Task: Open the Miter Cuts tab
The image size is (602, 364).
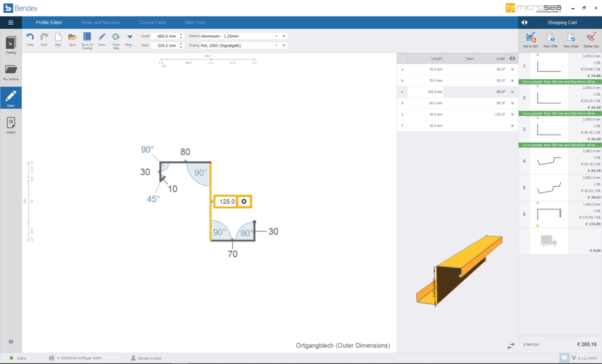Action: pos(195,22)
